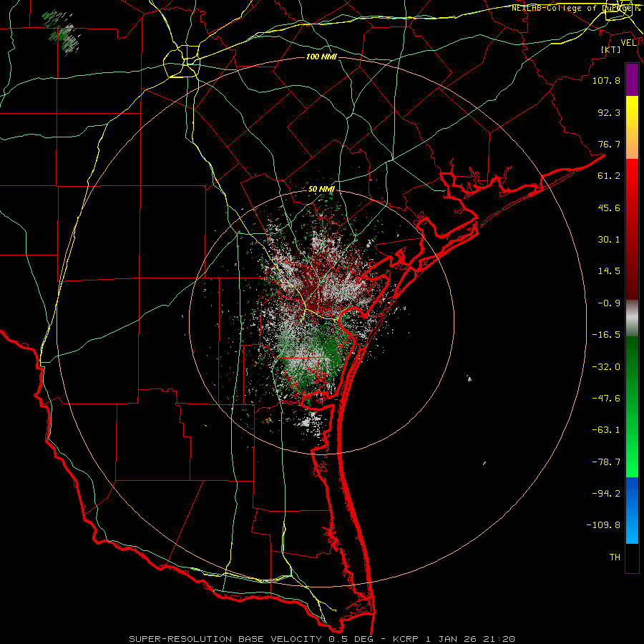Click the -78.7 velocity scale value
The image size is (644, 644).
pyautogui.click(x=606, y=462)
